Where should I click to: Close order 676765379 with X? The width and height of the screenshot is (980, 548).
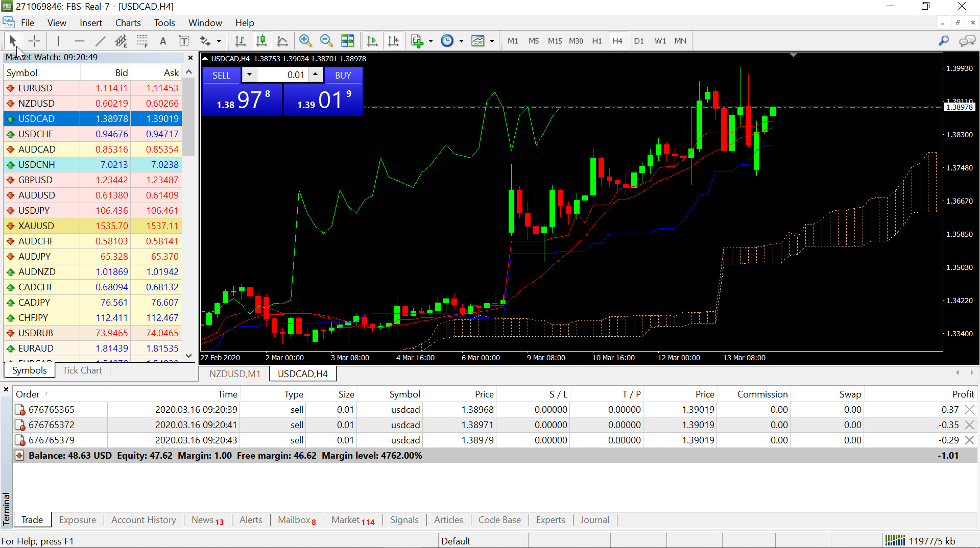(970, 440)
